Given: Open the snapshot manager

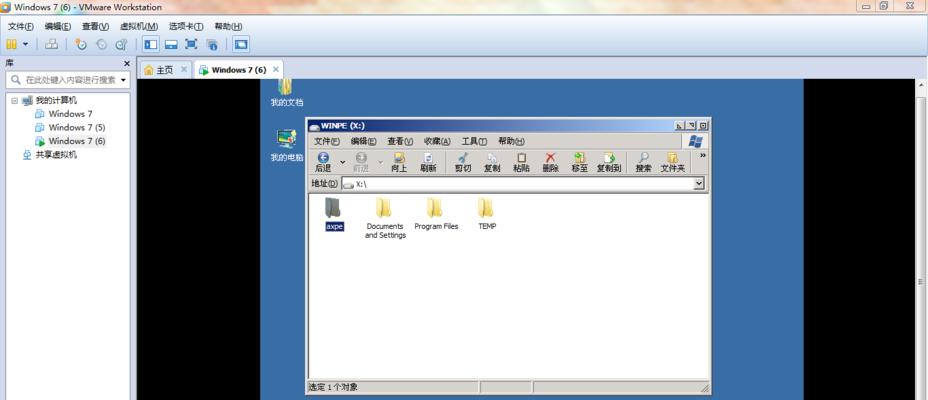Looking at the screenshot, I should pyautogui.click(x=121, y=44).
